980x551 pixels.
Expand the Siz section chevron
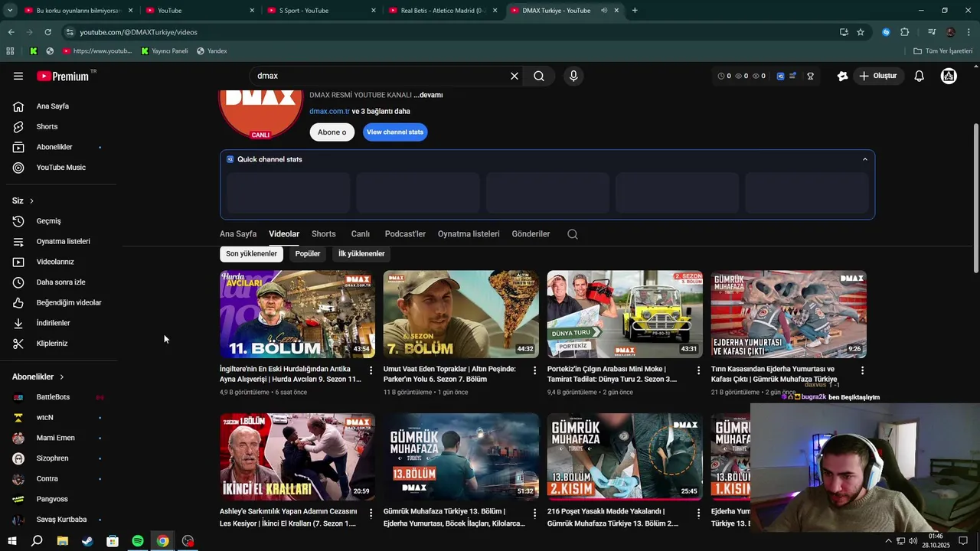point(31,201)
